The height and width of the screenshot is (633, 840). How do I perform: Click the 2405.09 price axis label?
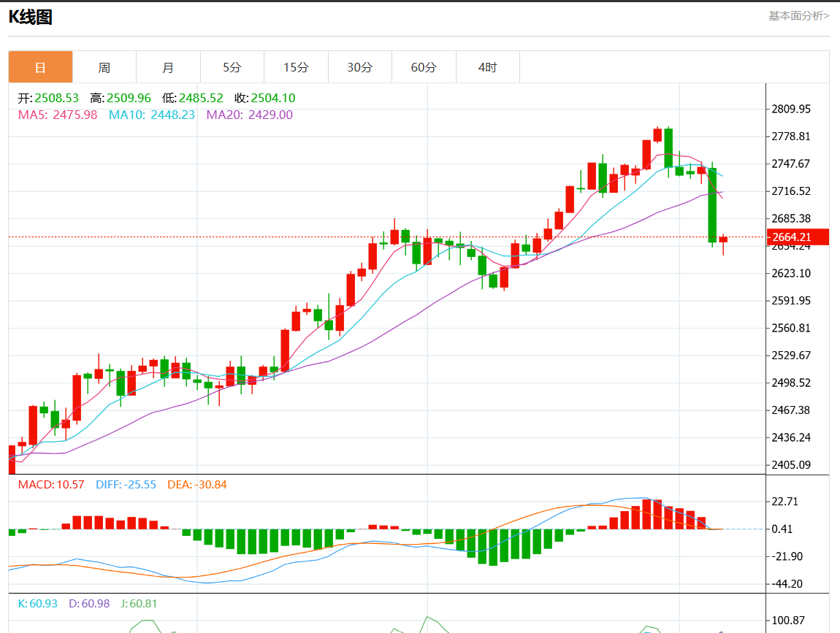click(x=791, y=464)
